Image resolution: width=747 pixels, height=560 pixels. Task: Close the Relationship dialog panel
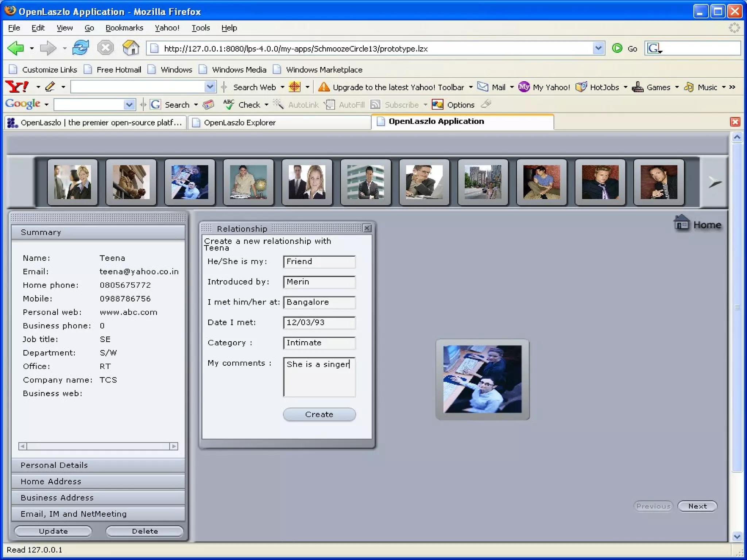click(x=367, y=228)
